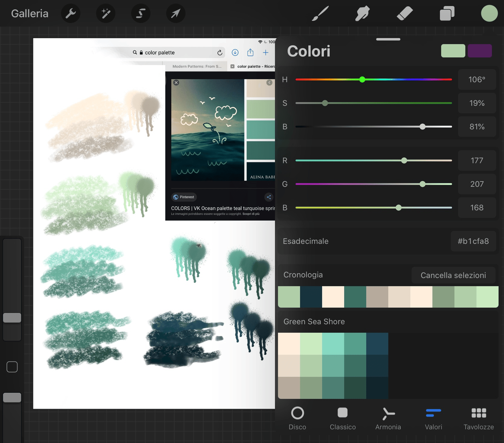
Task: Pick dark navy swatch in Cronologia
Action: 311,297
